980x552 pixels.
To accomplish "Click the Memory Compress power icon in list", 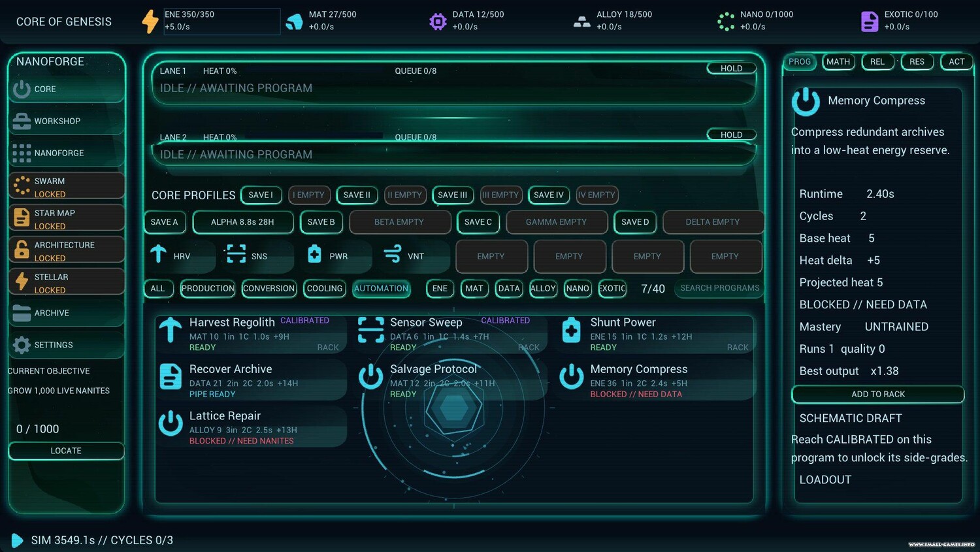I will click(x=572, y=377).
